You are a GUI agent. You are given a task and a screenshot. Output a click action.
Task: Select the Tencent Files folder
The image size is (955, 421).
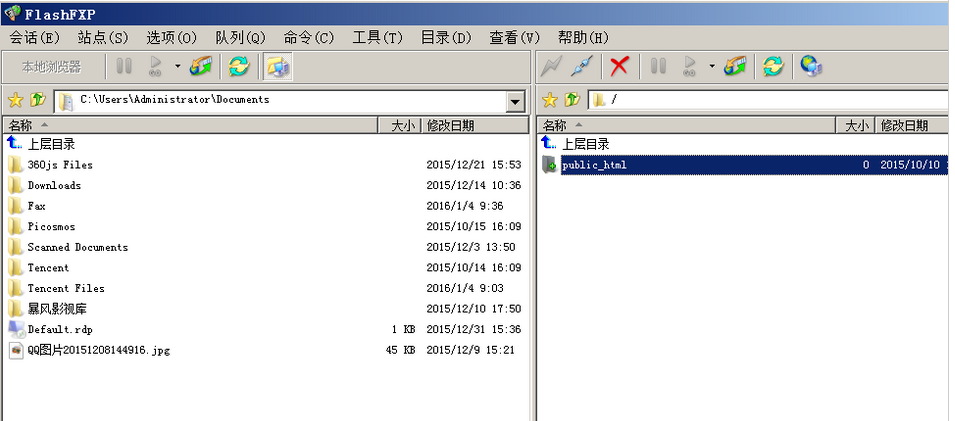pyautogui.click(x=66, y=288)
